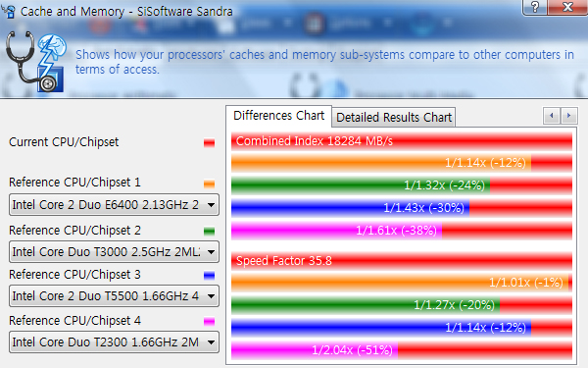Screen dimensions: 588x368
Task: Click the stethoscope Cache and Memory module icon
Action: 35,62
